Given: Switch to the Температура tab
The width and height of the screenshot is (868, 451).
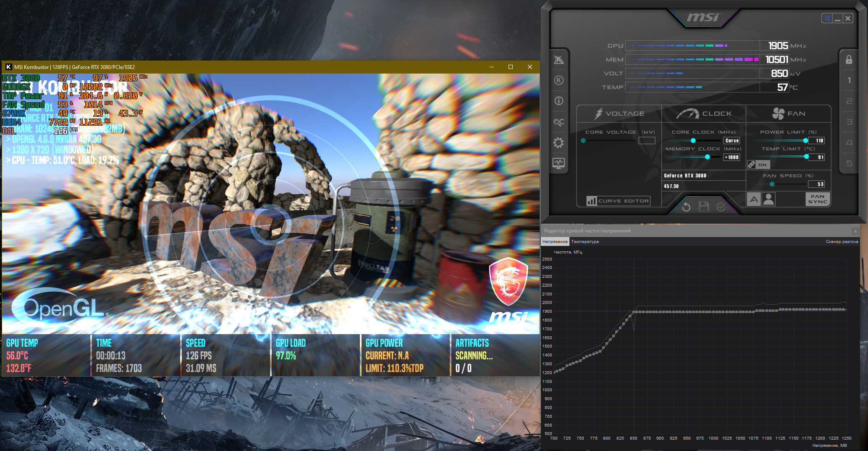Looking at the screenshot, I should 585,242.
